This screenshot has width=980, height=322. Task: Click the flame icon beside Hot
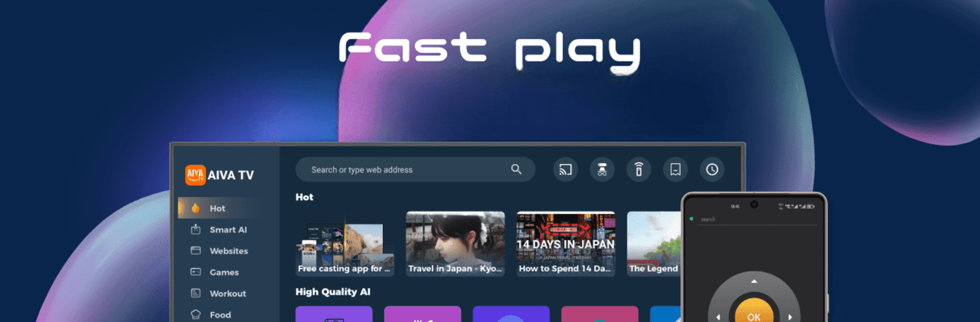click(195, 208)
